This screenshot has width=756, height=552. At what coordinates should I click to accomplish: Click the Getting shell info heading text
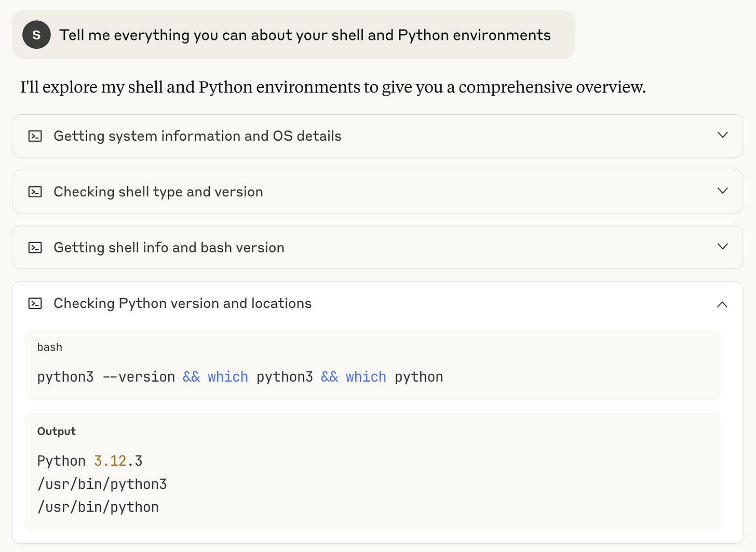pyautogui.click(x=169, y=247)
